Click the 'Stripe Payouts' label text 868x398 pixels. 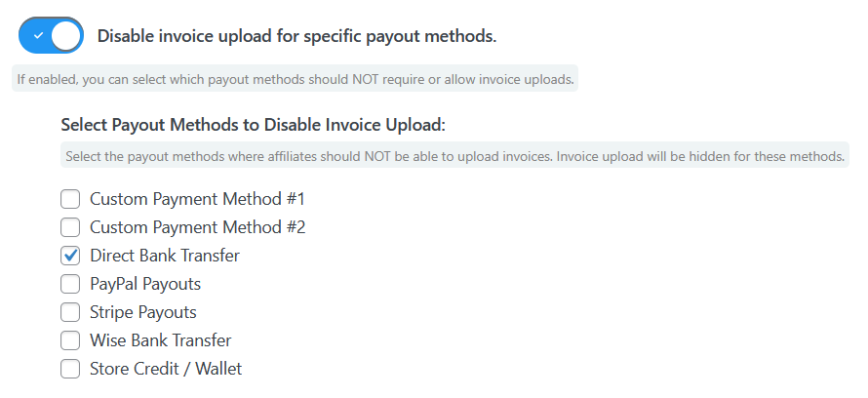pyautogui.click(x=142, y=312)
